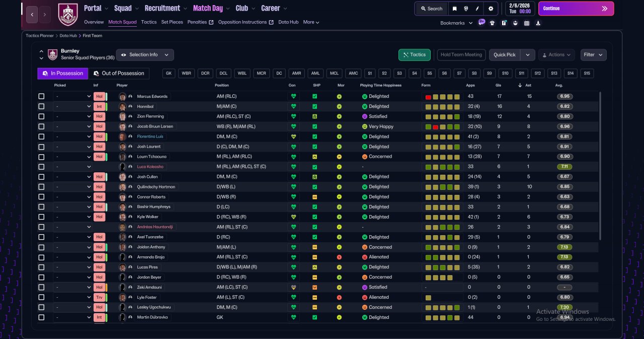Image resolution: width=644 pixels, height=339 pixels.
Task: Click the Burnley club crest logo
Action: click(68, 15)
